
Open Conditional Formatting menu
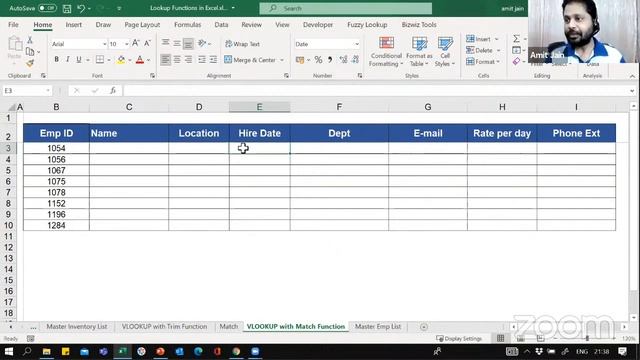[386, 52]
